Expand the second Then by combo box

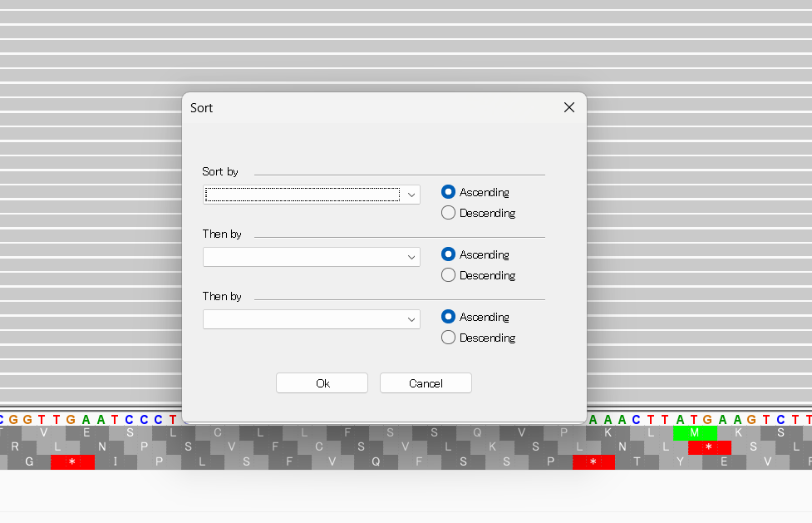pos(411,318)
